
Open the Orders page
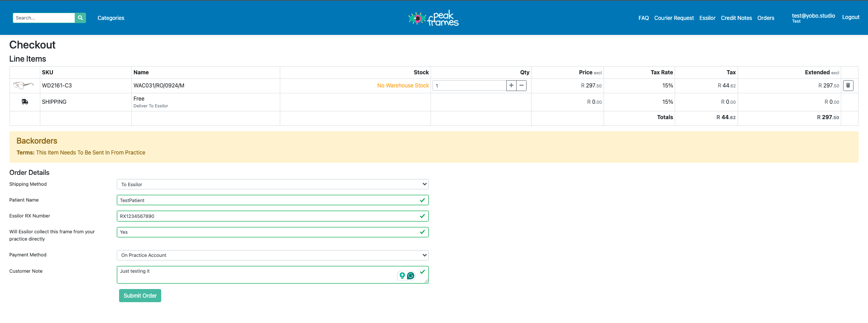[766, 18]
